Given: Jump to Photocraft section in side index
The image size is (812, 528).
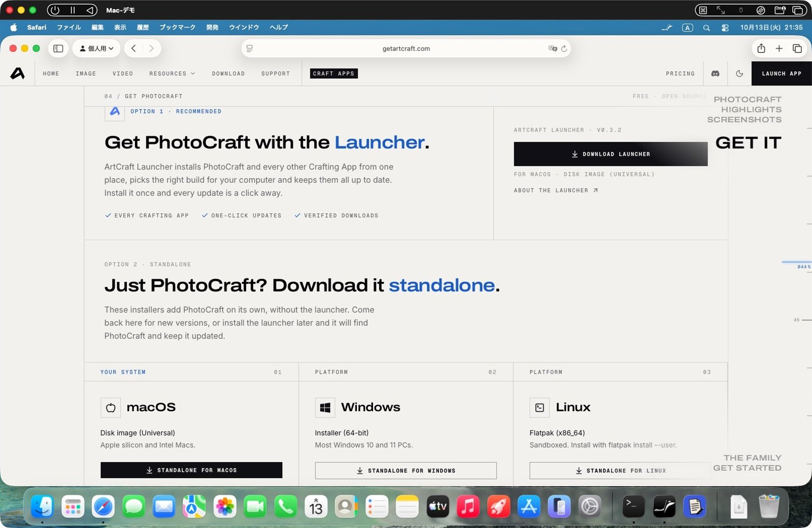Looking at the screenshot, I should coord(747,100).
